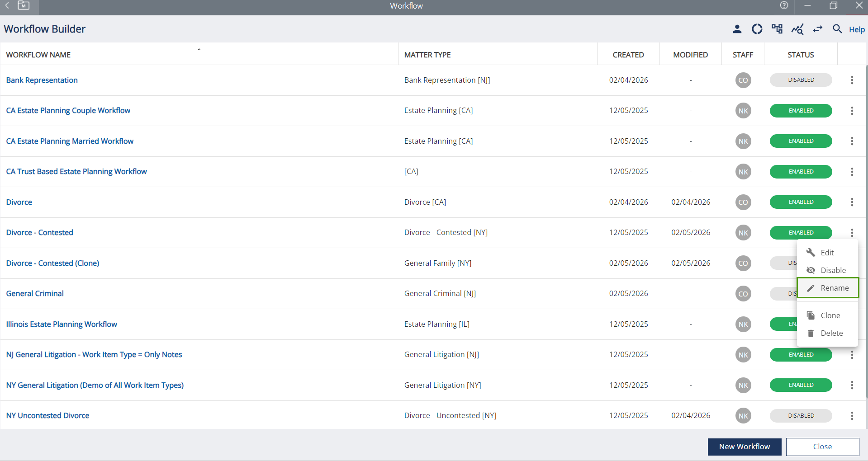Click the chart analysis magnifier icon
The image size is (868, 461).
(797, 29)
